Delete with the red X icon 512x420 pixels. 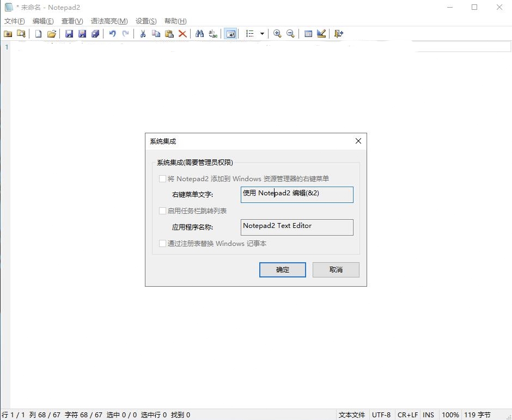pyautogui.click(x=182, y=34)
